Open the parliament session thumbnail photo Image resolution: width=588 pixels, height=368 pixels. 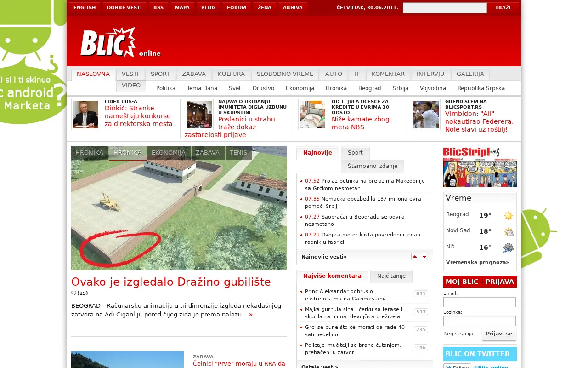(x=199, y=115)
